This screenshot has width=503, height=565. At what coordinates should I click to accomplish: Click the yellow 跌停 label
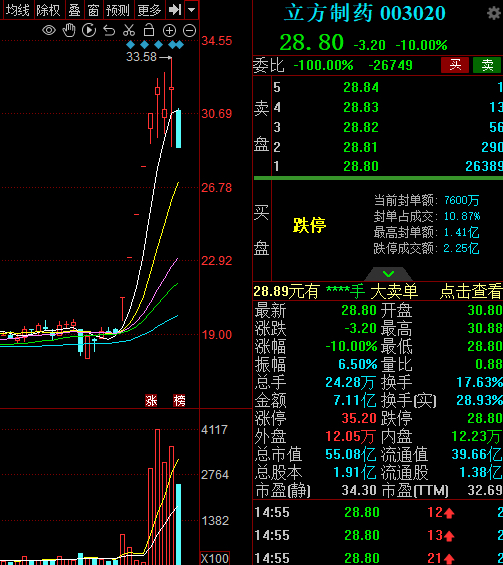[x=310, y=225]
